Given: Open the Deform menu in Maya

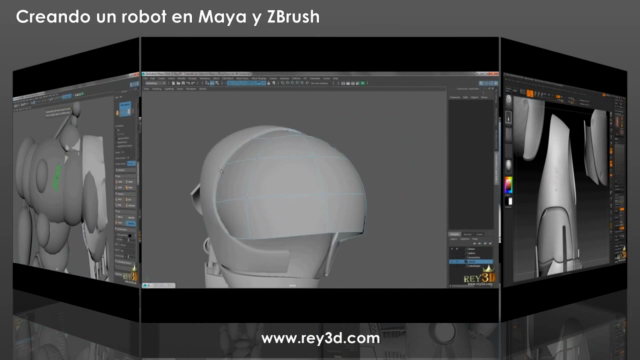Looking at the screenshot, I should point(296,78).
